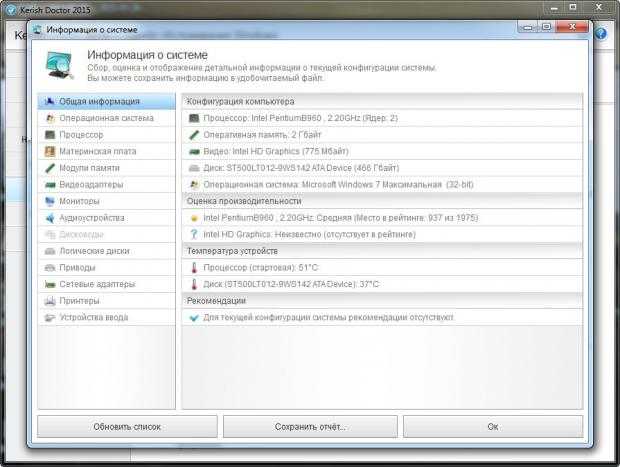Click the Kerish Doctor 2015 title bar logo

(x=11, y=9)
